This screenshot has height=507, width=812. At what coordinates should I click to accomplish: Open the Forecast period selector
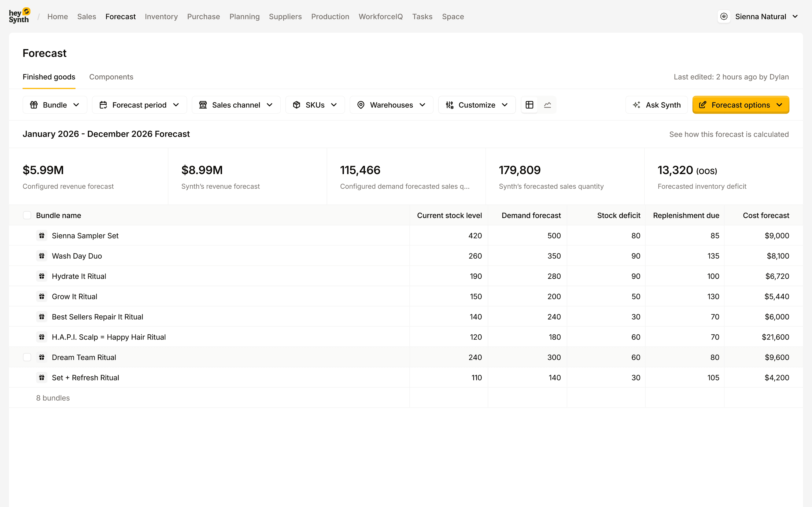(139, 105)
